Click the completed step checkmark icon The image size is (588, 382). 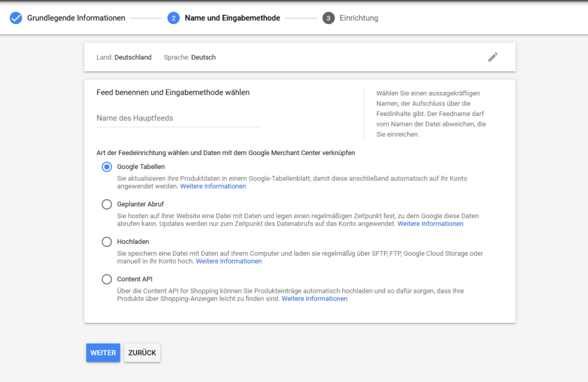point(16,18)
